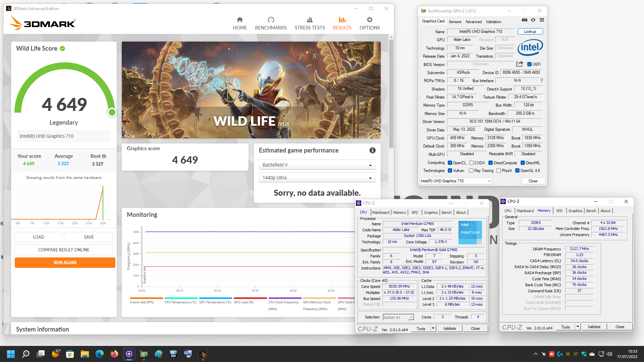
Task: Click the Wild Life banner image
Action: (x=251, y=90)
